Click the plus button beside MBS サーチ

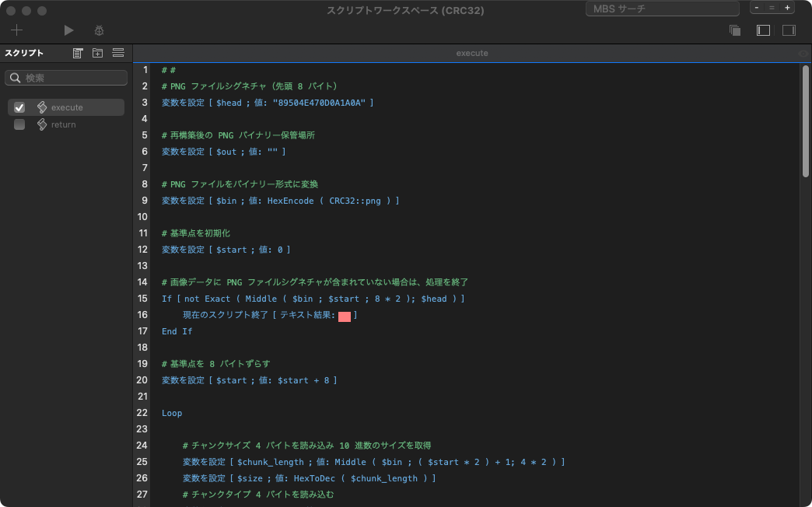pyautogui.click(x=787, y=8)
